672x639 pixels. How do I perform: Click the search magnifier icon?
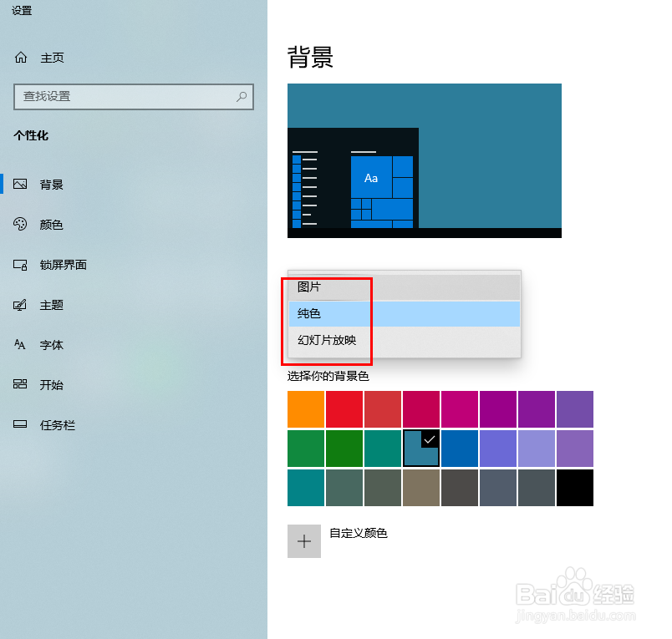[242, 97]
